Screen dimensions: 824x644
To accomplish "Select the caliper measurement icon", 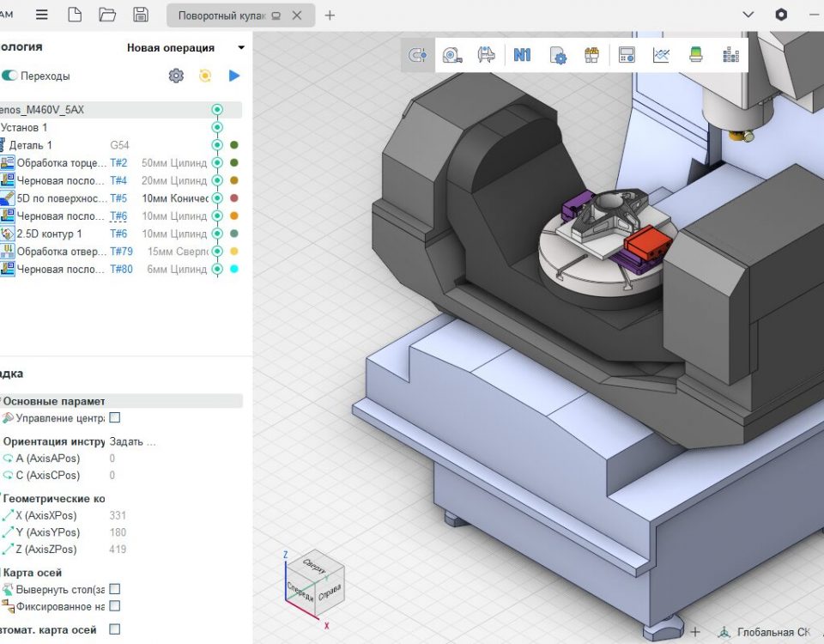I will click(x=487, y=55).
